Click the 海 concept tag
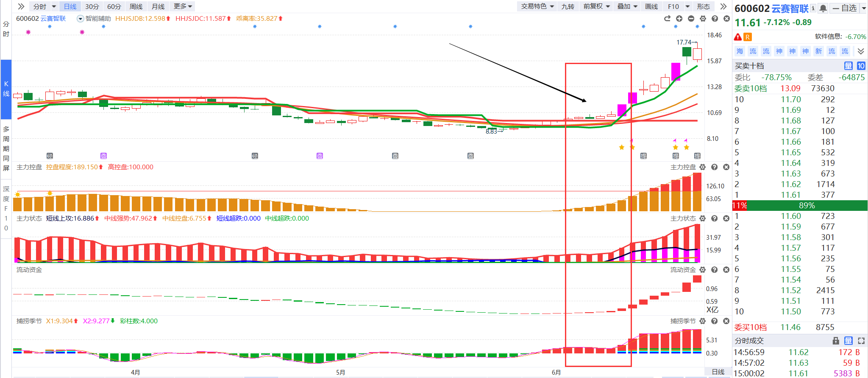 (740, 51)
